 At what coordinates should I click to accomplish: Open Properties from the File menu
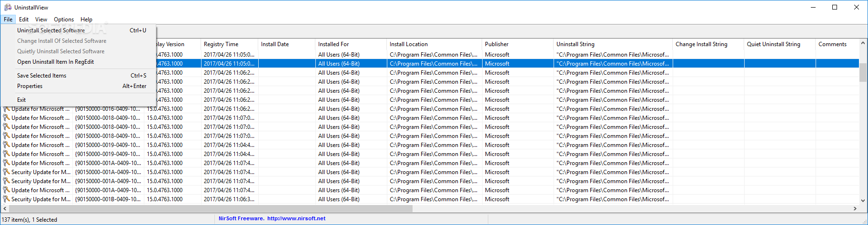point(79,86)
